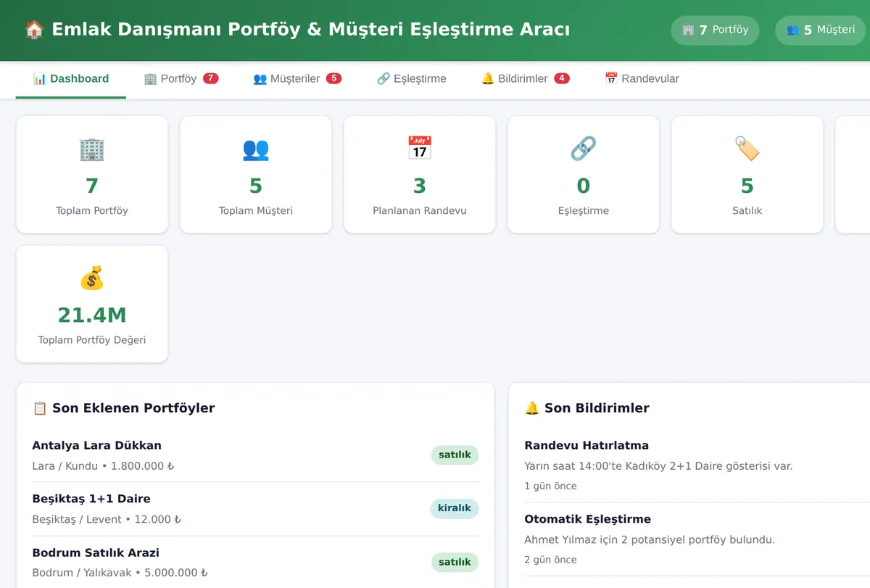Click the building icon above Toplam Portföy
Viewport: 870px width, 588px height.
coord(92,149)
